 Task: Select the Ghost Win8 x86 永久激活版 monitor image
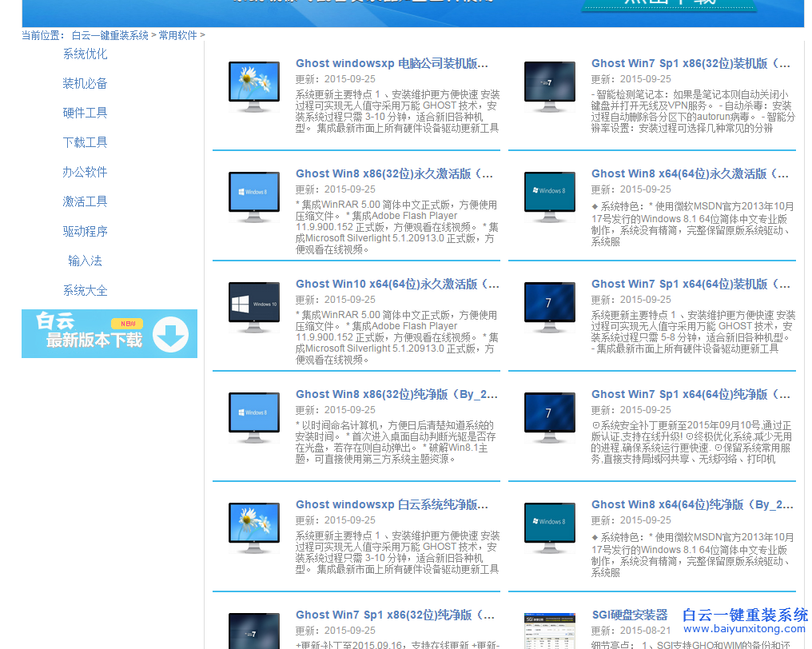click(254, 196)
